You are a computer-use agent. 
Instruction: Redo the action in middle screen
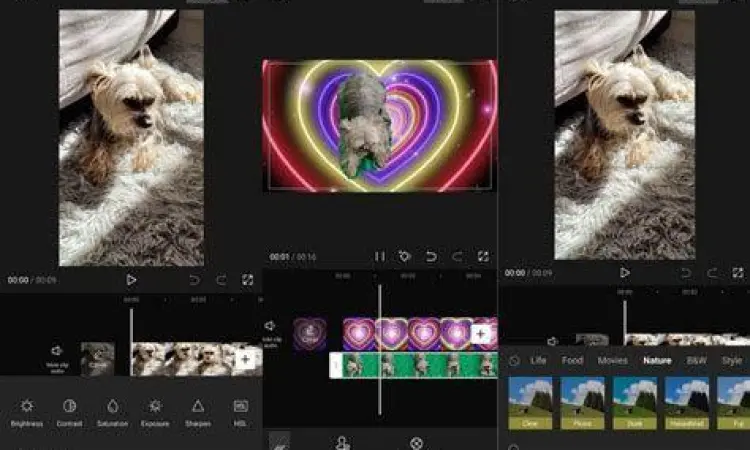(x=457, y=257)
